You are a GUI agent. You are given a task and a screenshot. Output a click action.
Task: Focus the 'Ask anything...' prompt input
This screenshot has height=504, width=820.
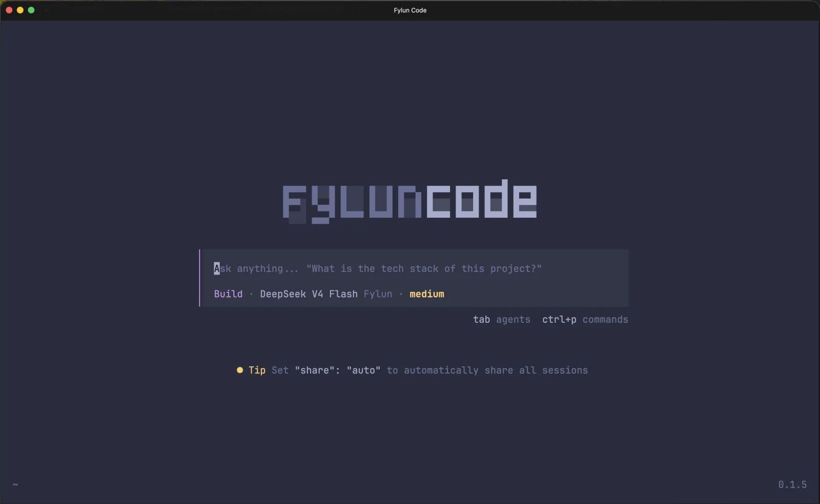tap(378, 268)
